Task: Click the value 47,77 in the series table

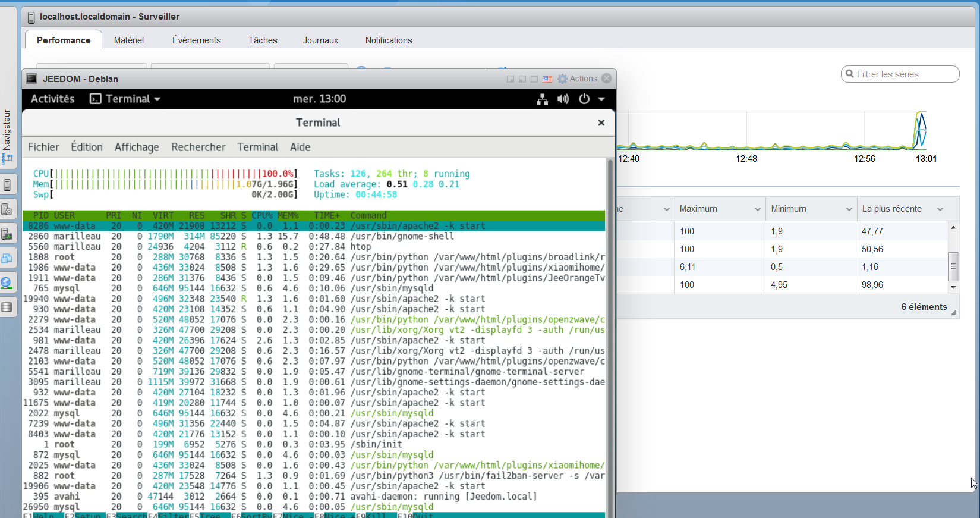Action: coord(872,231)
